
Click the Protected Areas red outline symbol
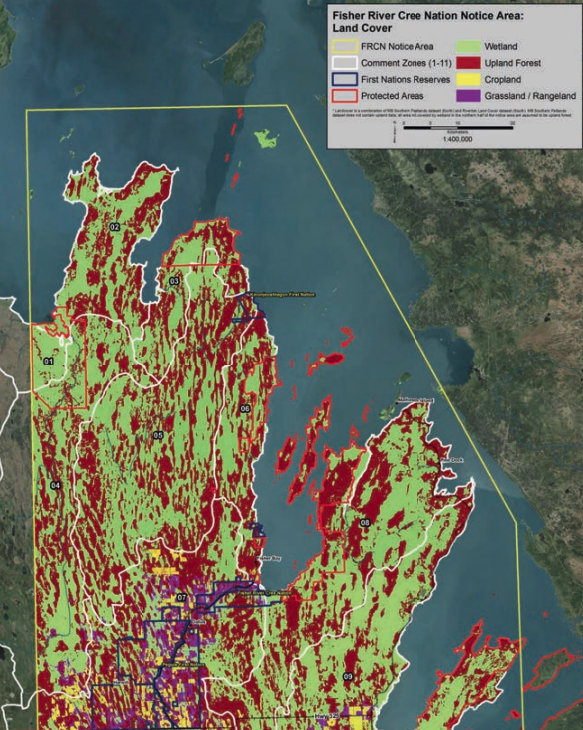[x=345, y=96]
